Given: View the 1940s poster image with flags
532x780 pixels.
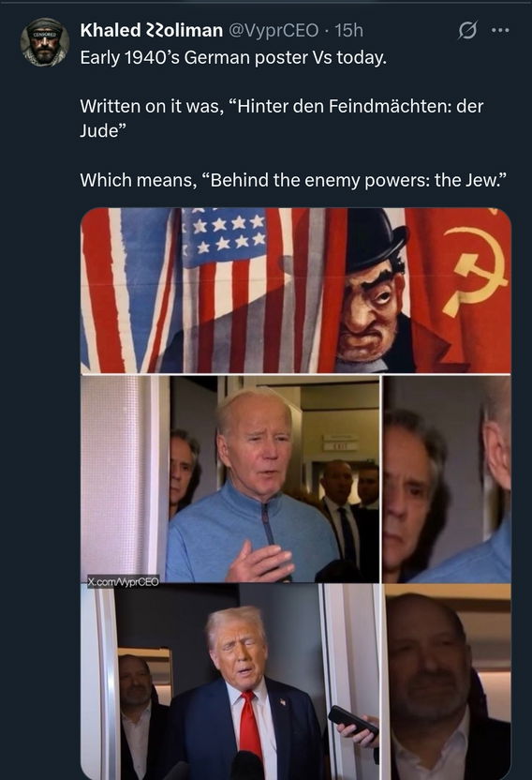Looking at the screenshot, I should 296,291.
